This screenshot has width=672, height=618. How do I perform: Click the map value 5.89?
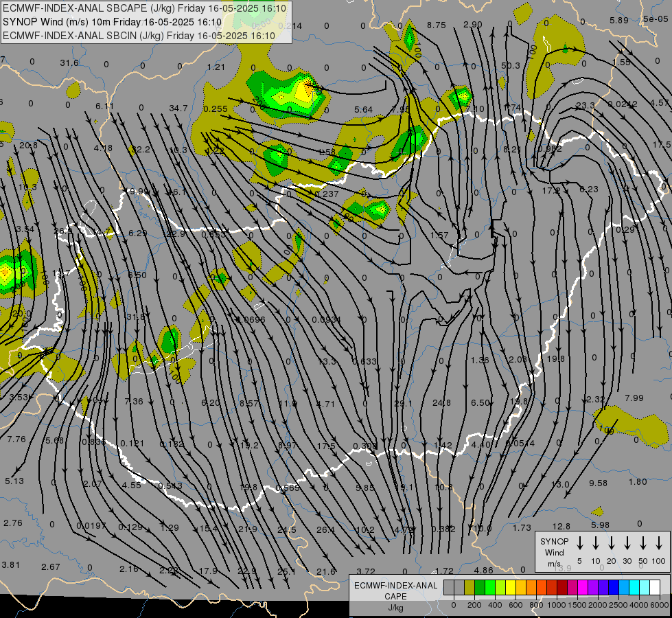pos(619,20)
